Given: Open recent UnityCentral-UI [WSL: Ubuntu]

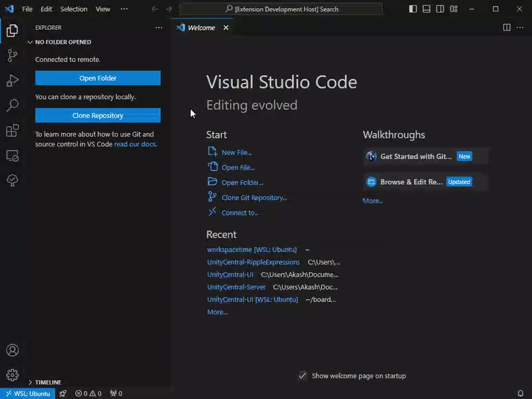Looking at the screenshot, I should click(x=253, y=300).
